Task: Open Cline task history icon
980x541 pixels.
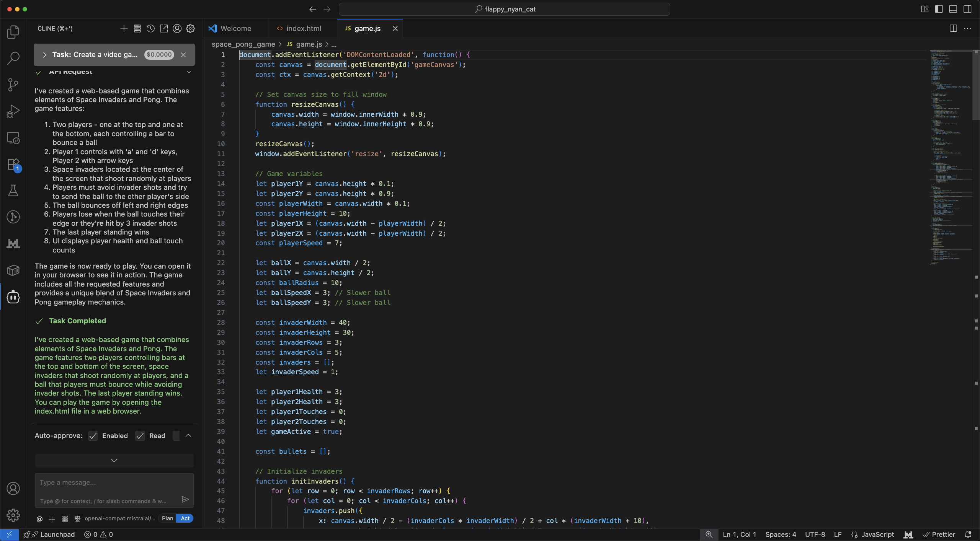Action: point(150,29)
